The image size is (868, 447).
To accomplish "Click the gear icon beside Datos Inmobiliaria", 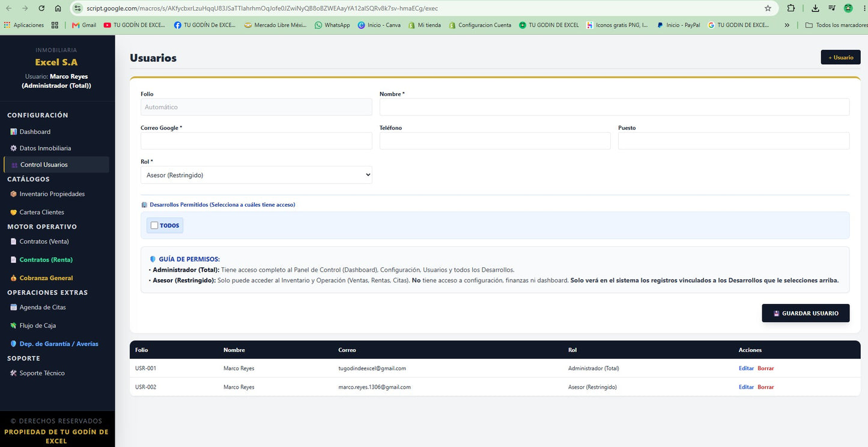I will pos(14,148).
